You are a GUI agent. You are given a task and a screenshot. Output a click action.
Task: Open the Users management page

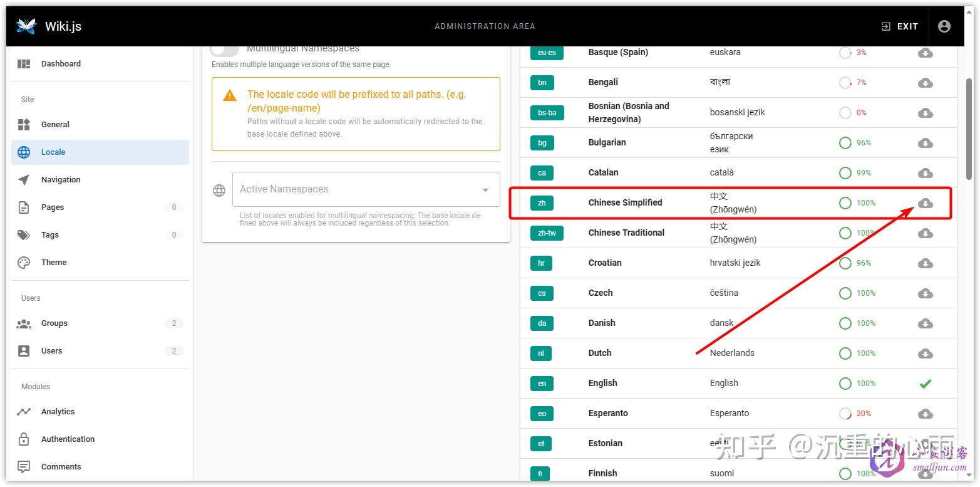click(51, 350)
